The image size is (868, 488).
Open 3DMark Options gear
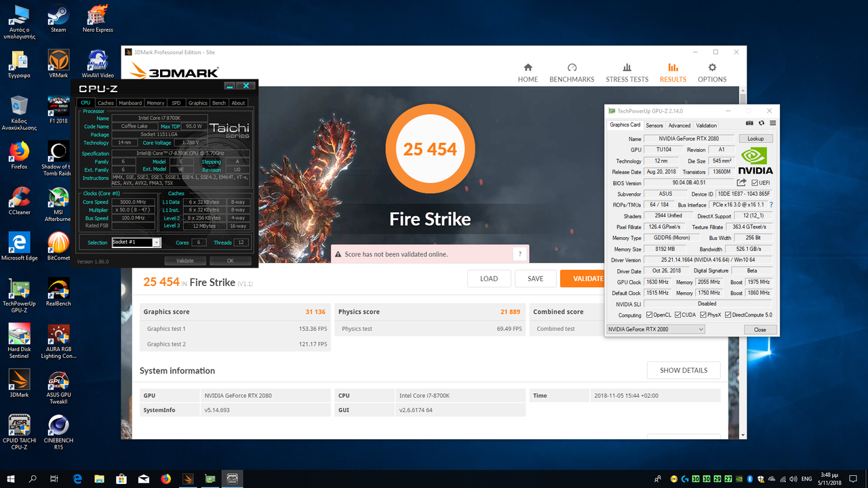[x=712, y=73]
